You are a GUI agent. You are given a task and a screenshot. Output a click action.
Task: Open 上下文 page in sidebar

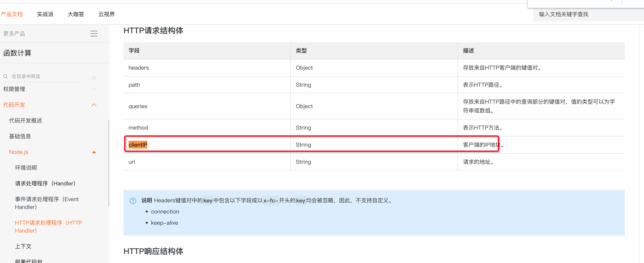(23, 246)
